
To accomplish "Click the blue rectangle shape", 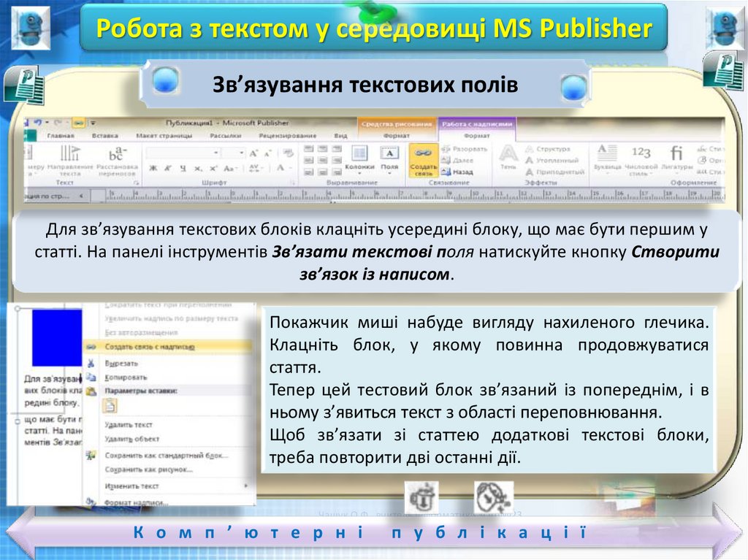I will [x=56, y=337].
